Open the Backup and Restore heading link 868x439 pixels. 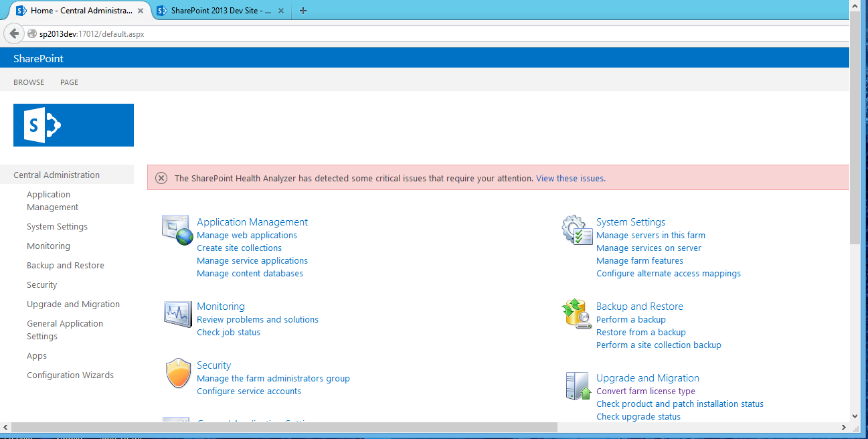pos(640,306)
